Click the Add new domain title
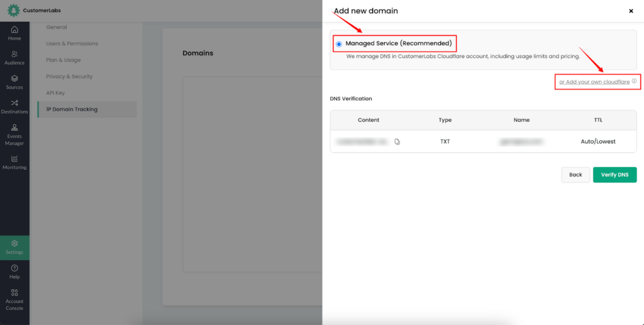Screen dimensions: 644x325 coord(365,11)
